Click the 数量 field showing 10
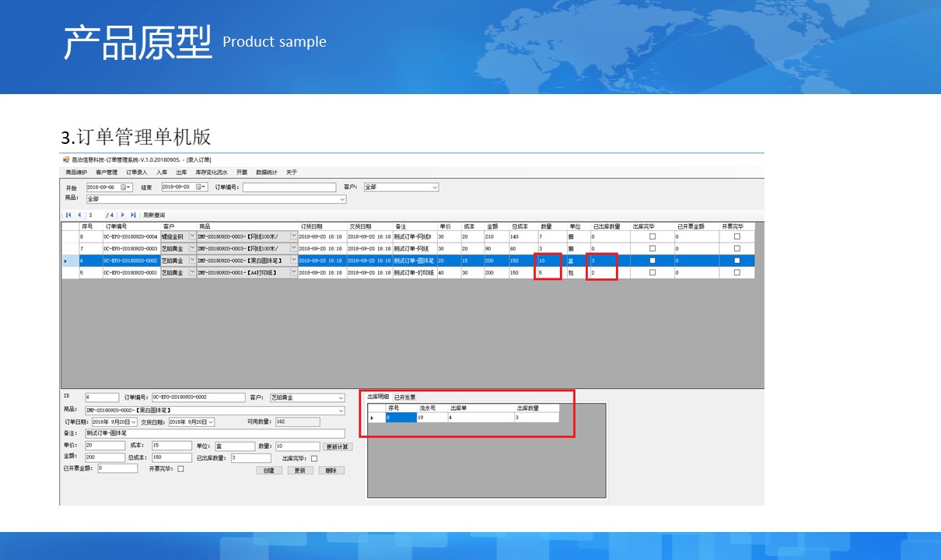 click(298, 446)
